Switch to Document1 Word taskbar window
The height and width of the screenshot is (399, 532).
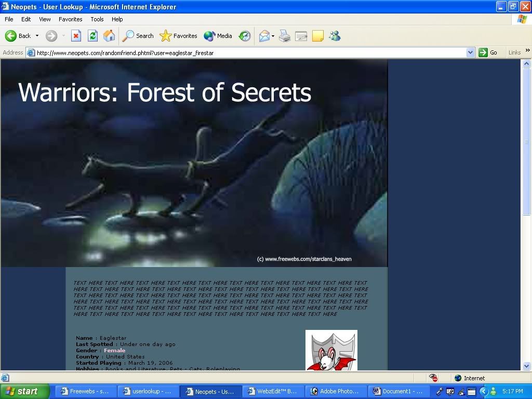(x=398, y=391)
